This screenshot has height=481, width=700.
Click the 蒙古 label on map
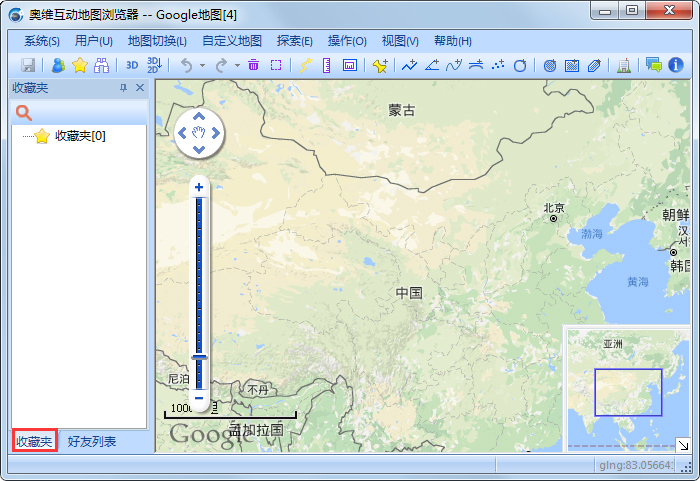401,110
